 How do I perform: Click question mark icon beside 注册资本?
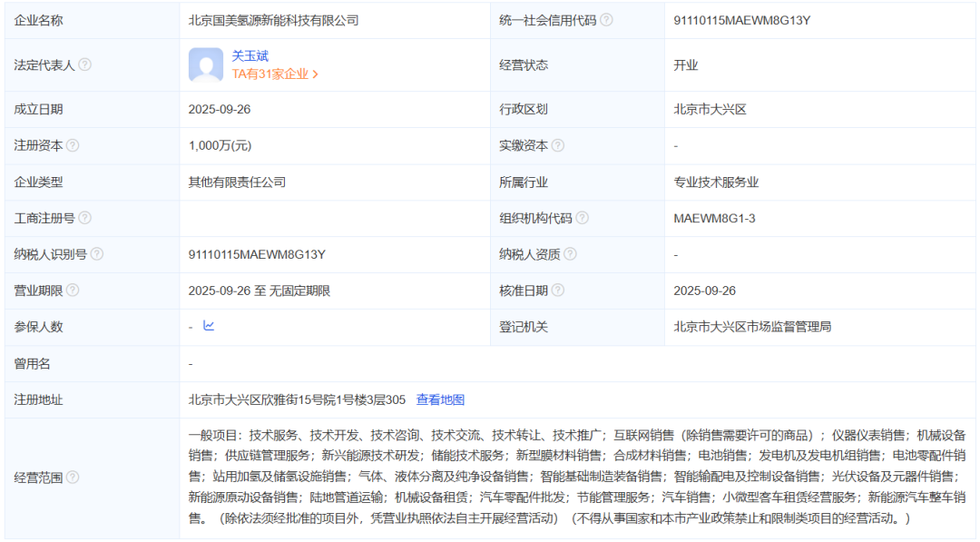[x=73, y=145]
